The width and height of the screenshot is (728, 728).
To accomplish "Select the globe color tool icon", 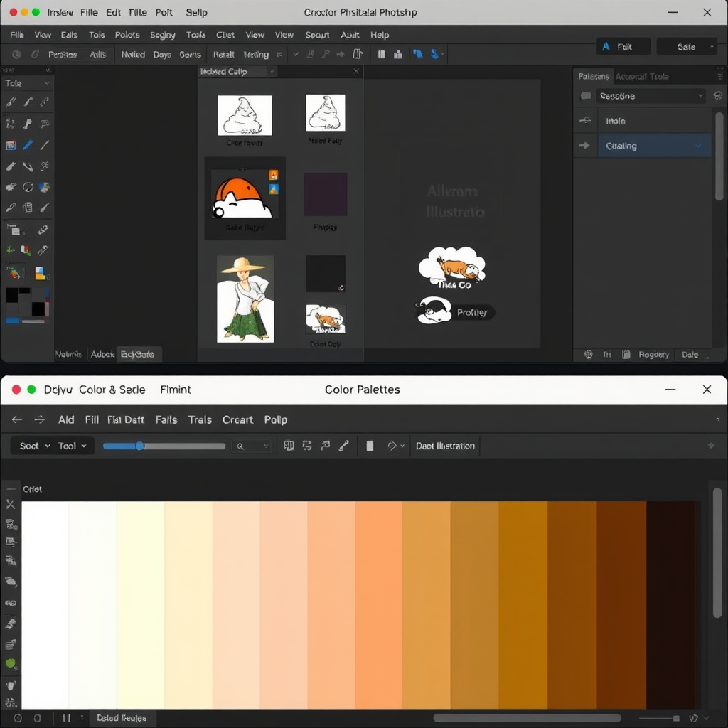I will (x=44, y=187).
